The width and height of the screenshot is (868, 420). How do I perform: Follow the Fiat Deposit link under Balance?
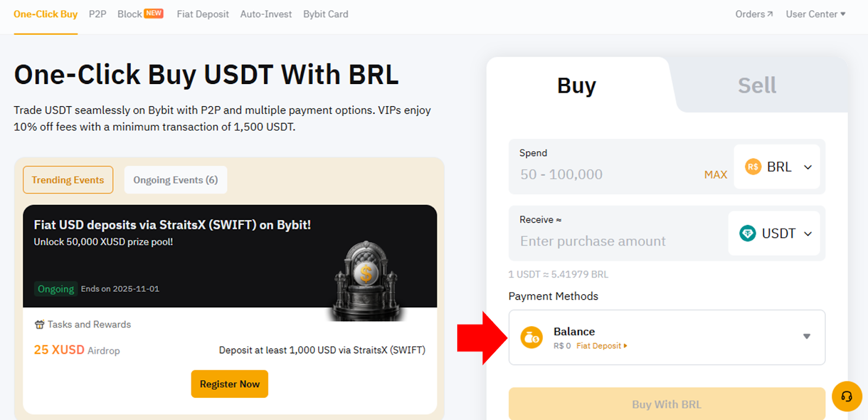click(598, 346)
